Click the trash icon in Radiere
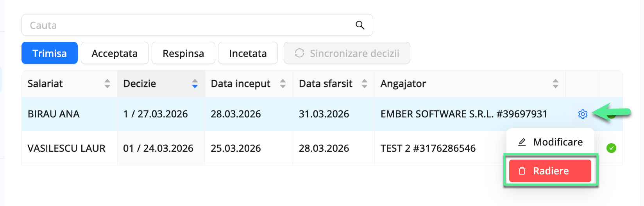This screenshot has height=206, width=644. 522,171
